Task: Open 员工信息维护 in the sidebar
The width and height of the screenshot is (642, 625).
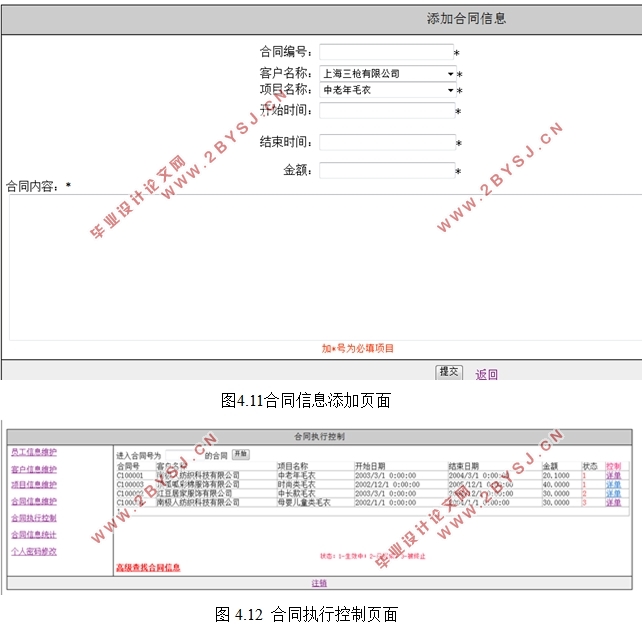Action: click(x=34, y=452)
